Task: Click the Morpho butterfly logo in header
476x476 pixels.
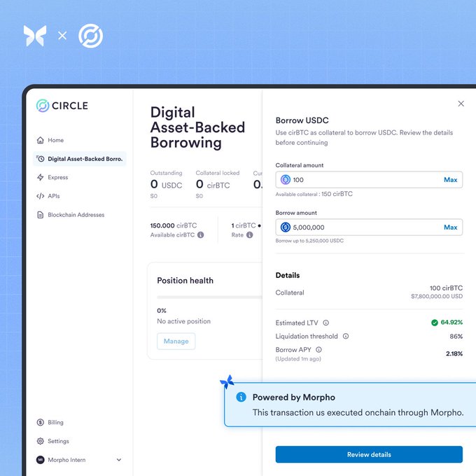Action: coord(35,36)
